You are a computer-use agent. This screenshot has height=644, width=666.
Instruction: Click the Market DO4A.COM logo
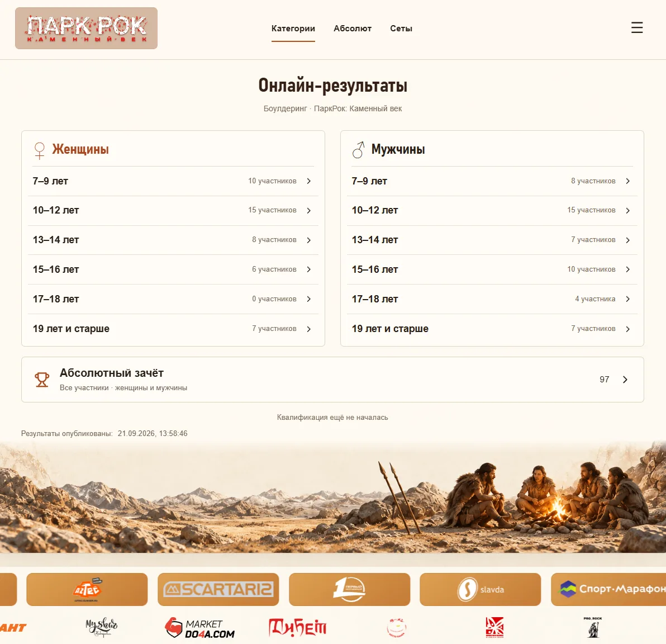pyautogui.click(x=199, y=628)
